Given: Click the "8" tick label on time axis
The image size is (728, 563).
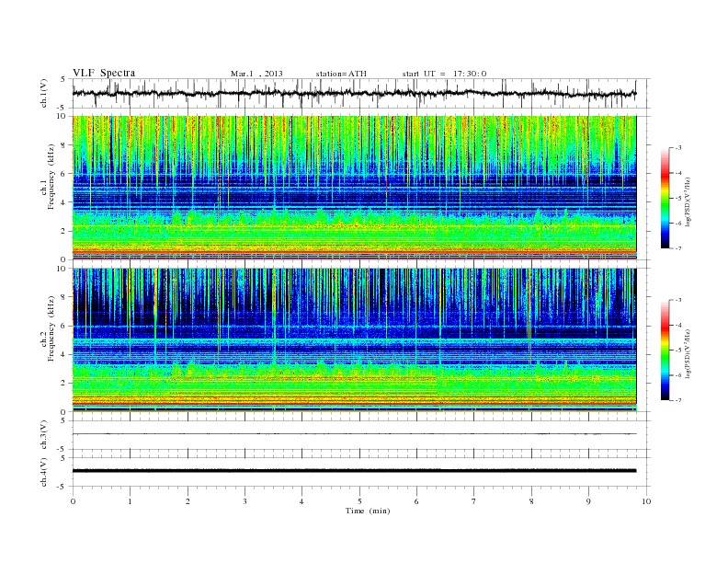Looking at the screenshot, I should (531, 501).
